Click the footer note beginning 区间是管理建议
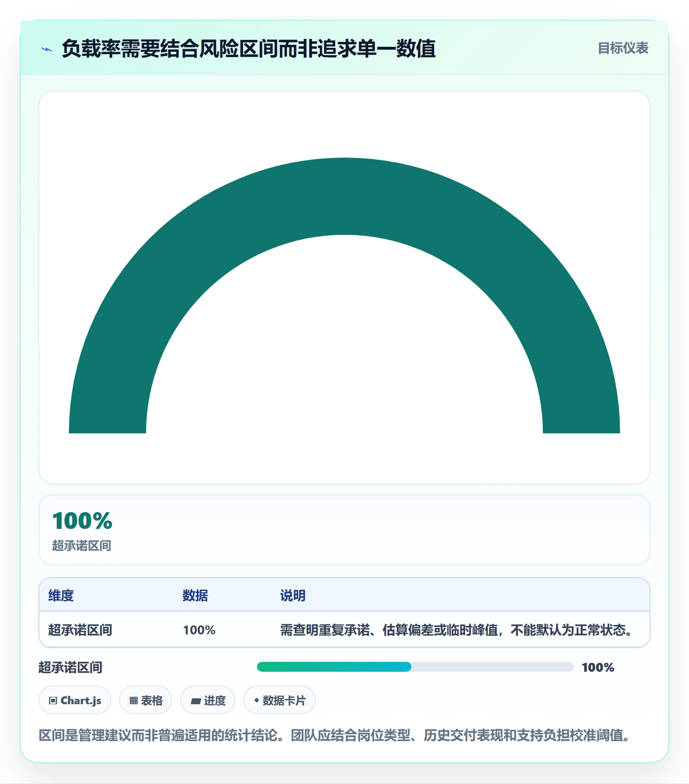The image size is (689, 784). point(335,735)
